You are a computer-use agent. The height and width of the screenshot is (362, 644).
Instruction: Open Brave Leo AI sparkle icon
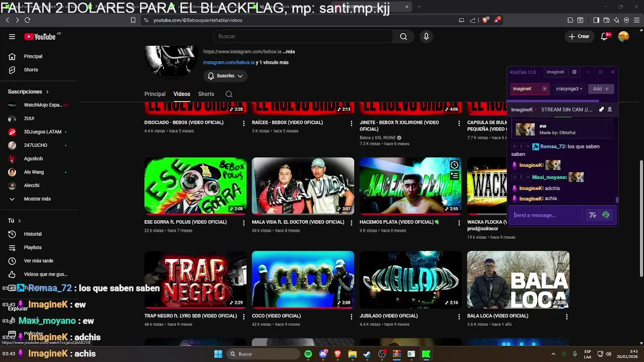coord(616,20)
